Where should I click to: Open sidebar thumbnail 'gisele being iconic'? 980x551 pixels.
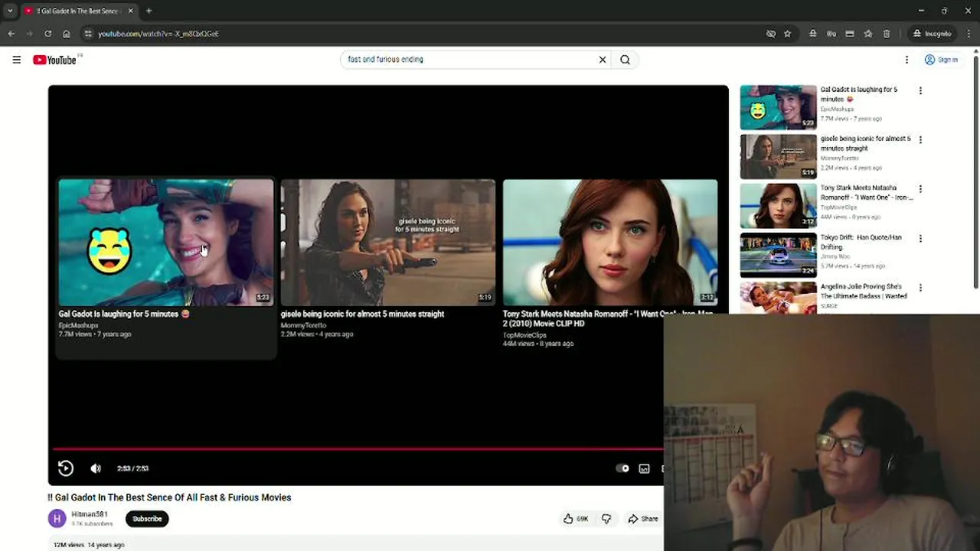click(778, 157)
